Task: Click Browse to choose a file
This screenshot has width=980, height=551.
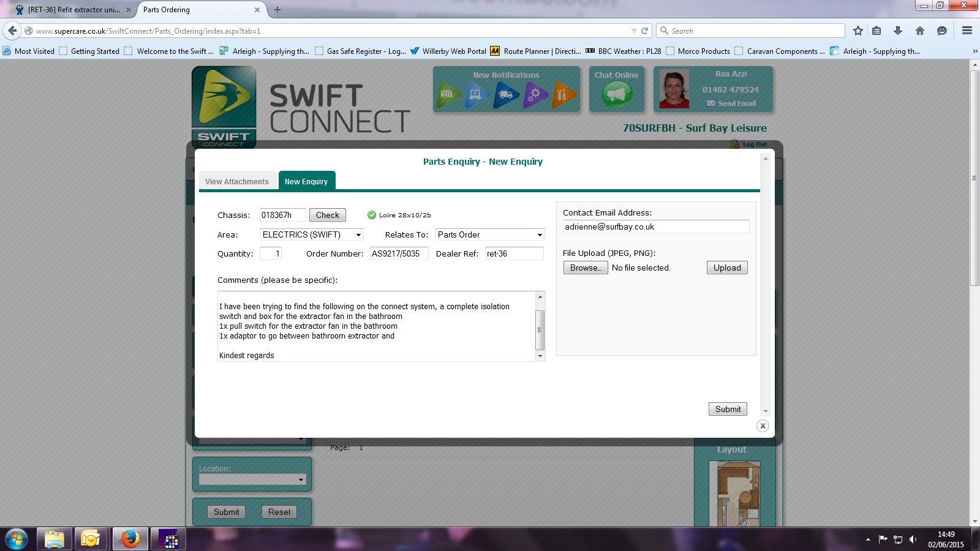Action: tap(586, 268)
